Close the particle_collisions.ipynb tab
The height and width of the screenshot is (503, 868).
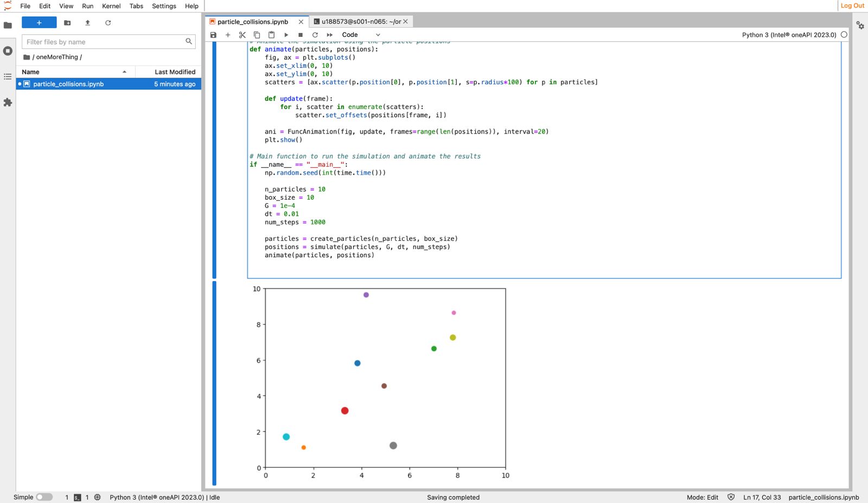pos(301,22)
